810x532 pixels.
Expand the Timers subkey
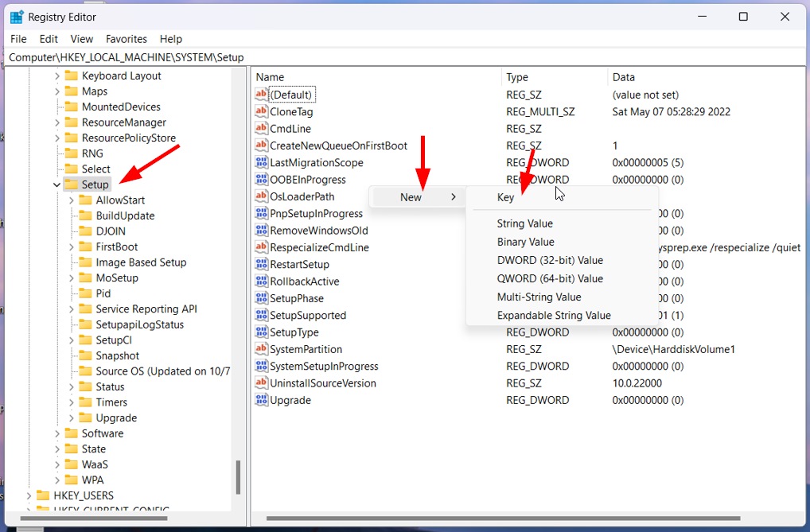pyautogui.click(x=72, y=402)
